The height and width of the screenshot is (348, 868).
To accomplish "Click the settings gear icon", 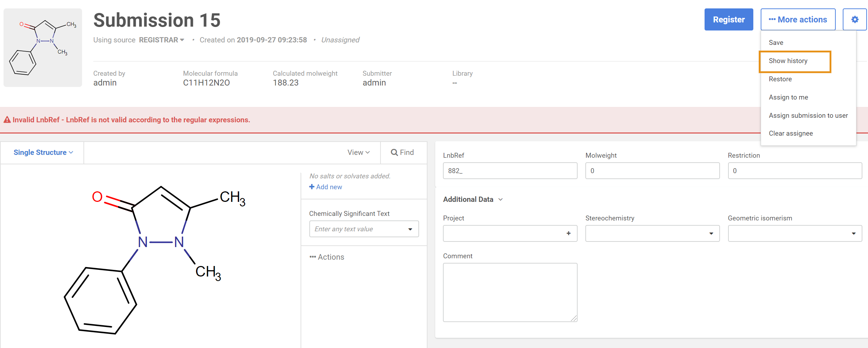I will [x=855, y=20].
